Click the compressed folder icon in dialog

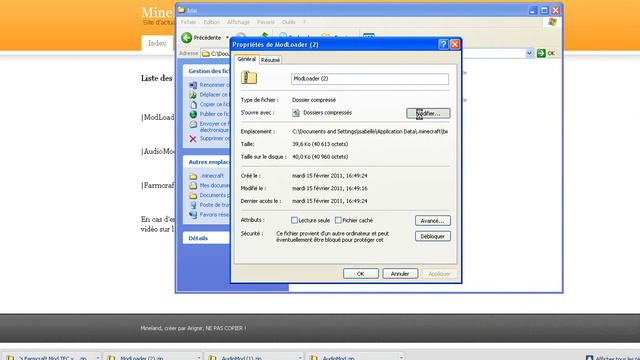(249, 78)
